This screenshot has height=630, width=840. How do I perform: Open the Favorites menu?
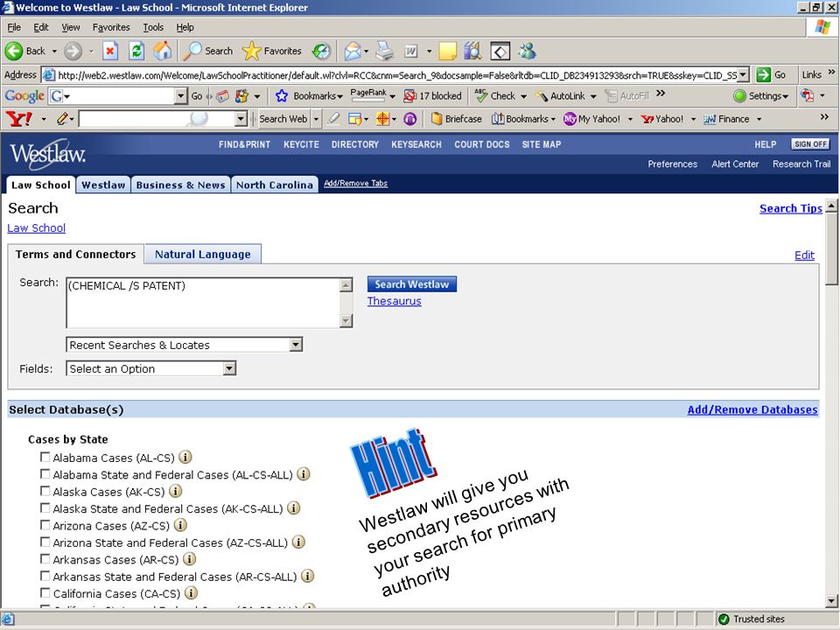coord(111,27)
